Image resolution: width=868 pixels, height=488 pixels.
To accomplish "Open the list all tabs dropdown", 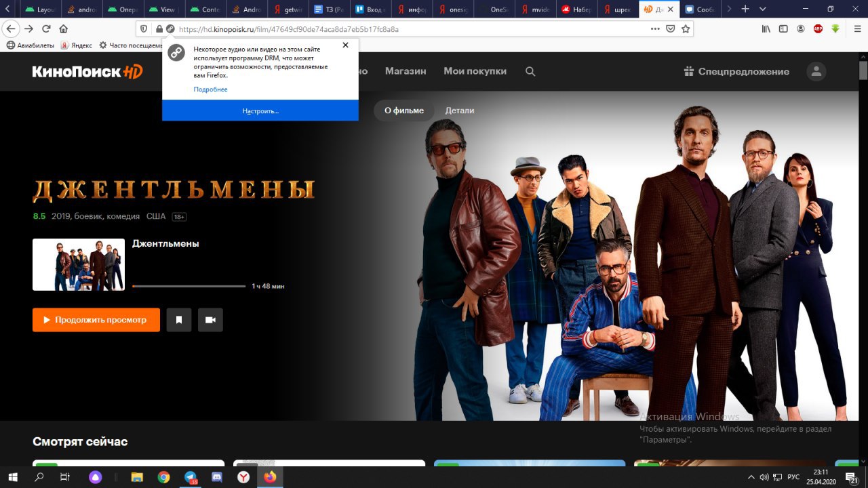I will [x=763, y=9].
